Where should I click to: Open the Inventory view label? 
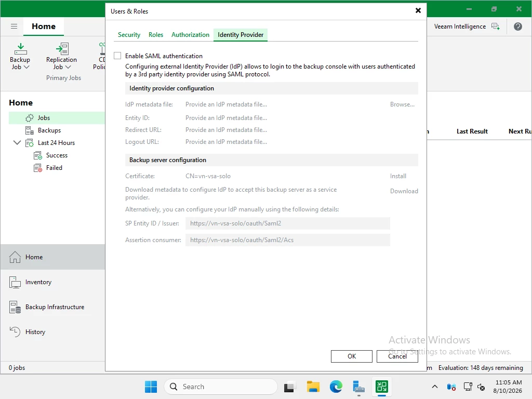pos(38,282)
